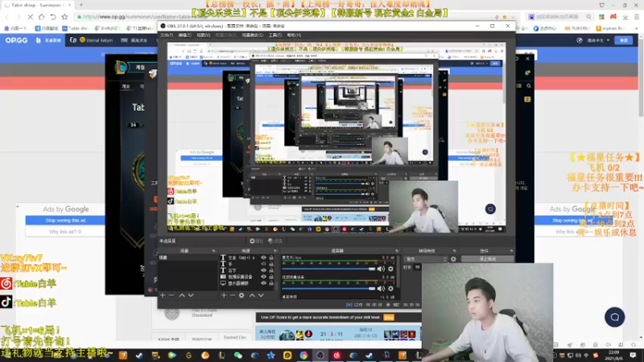
Task: Click the browser search magnifier icon
Action: coord(588,17)
